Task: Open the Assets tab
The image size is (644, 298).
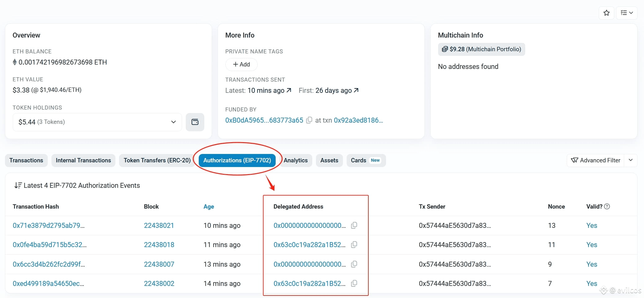Action: (x=329, y=160)
